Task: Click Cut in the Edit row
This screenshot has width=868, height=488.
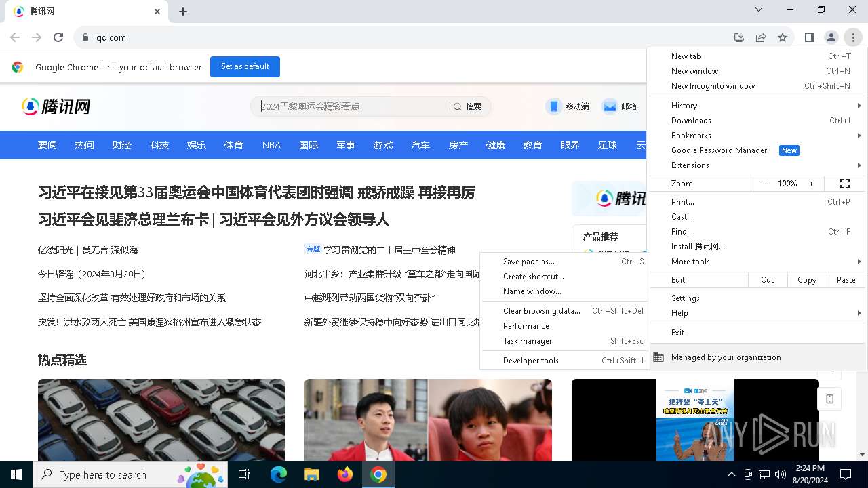Action: [768, 280]
